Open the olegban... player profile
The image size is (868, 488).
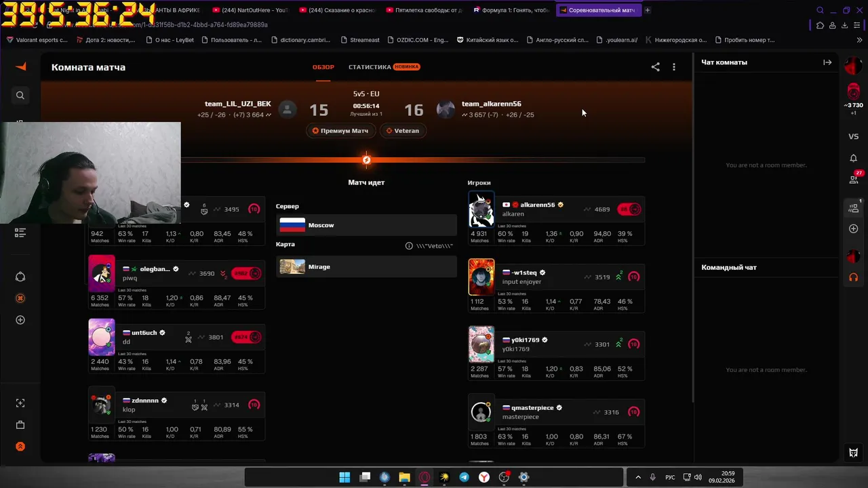click(155, 269)
